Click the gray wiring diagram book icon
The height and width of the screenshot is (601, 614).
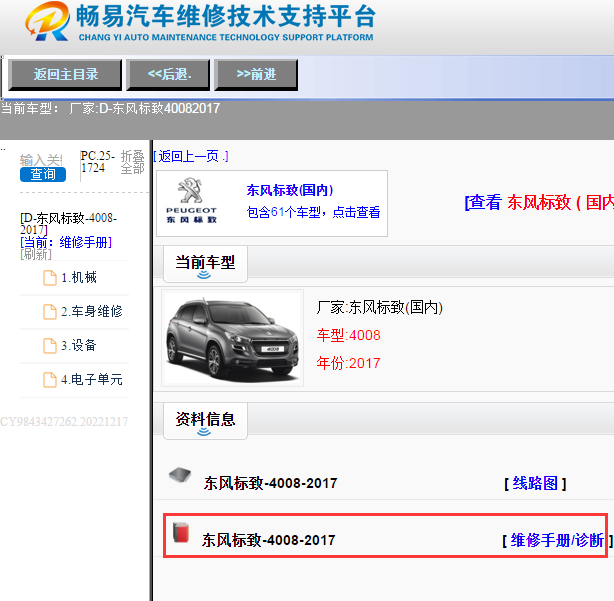[x=180, y=475]
